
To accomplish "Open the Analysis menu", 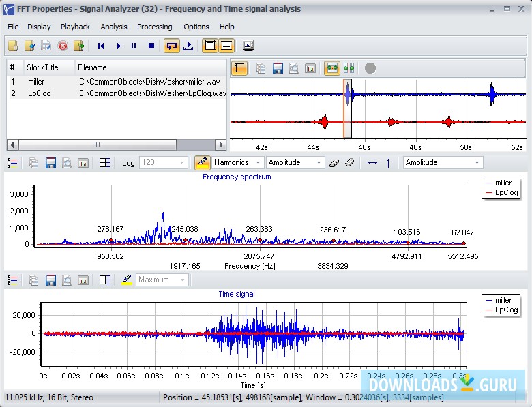I will 113,27.
